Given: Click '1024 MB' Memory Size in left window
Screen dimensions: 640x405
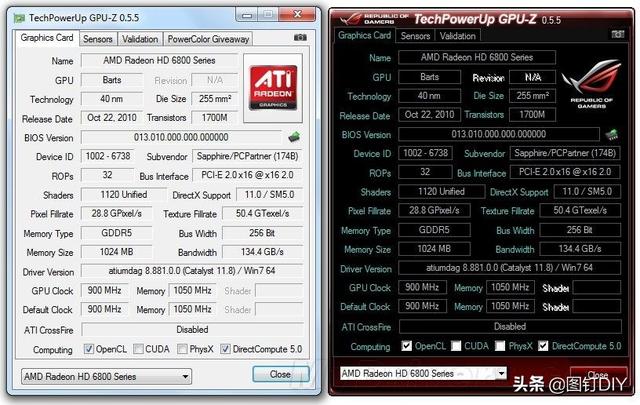Looking at the screenshot, I should pos(116,252).
